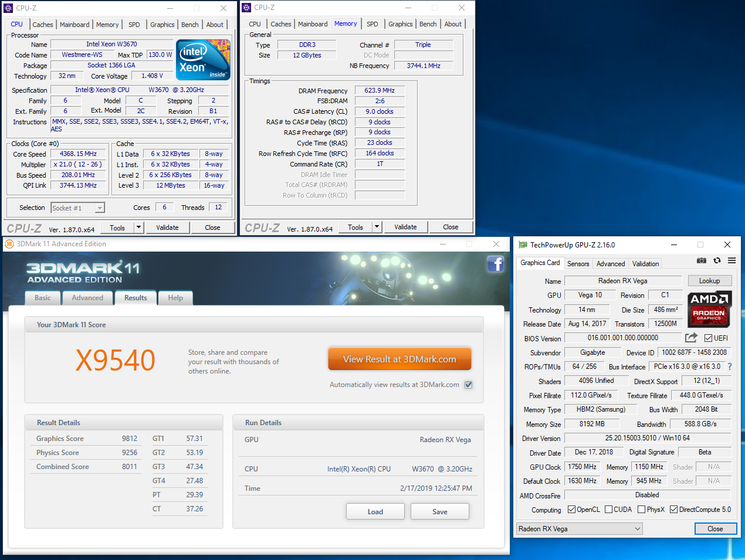This screenshot has width=745, height=560.
Task: Click the Lookup button in GPU-Z
Action: click(709, 281)
